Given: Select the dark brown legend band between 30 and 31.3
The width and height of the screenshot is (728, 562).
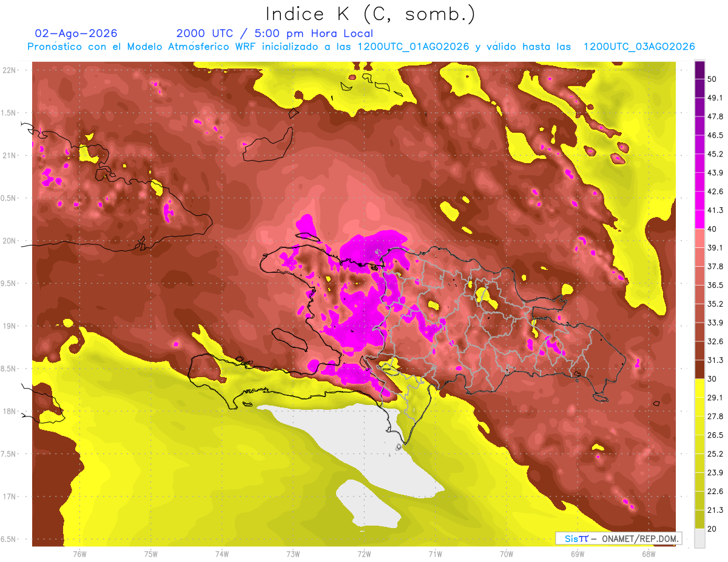Looking at the screenshot, I should tap(699, 369).
